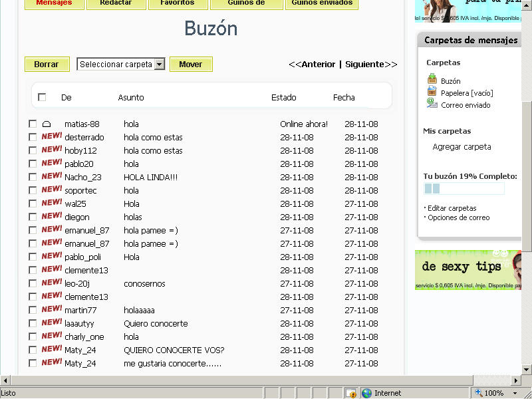Click the 'de sexy tips' banner ad

pos(468,270)
